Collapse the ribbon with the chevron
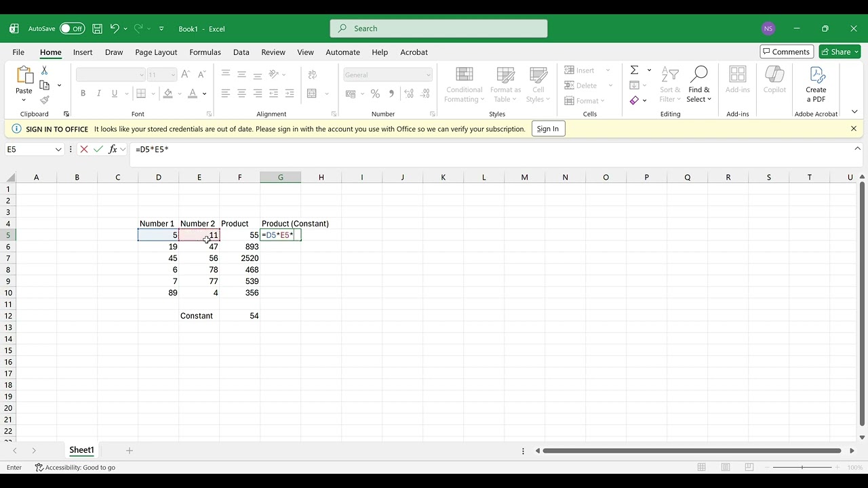The width and height of the screenshot is (868, 488). 854,112
